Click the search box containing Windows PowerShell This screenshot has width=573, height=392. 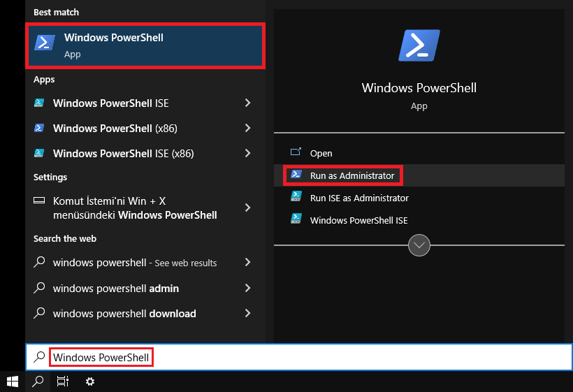tap(307, 358)
